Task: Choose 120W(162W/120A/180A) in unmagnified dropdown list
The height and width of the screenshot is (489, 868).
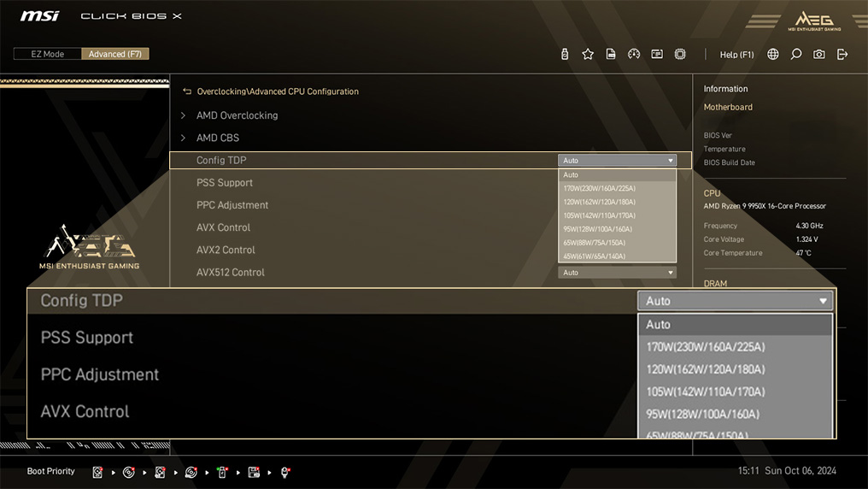Action: click(x=617, y=202)
